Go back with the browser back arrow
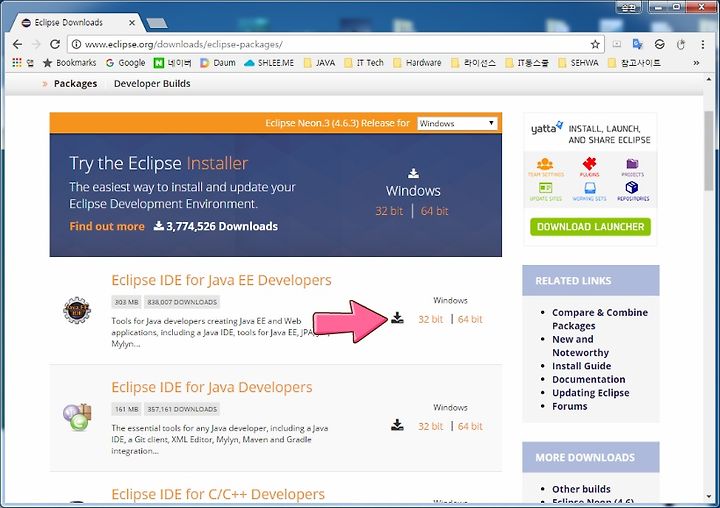The image size is (720, 508). click(17, 44)
